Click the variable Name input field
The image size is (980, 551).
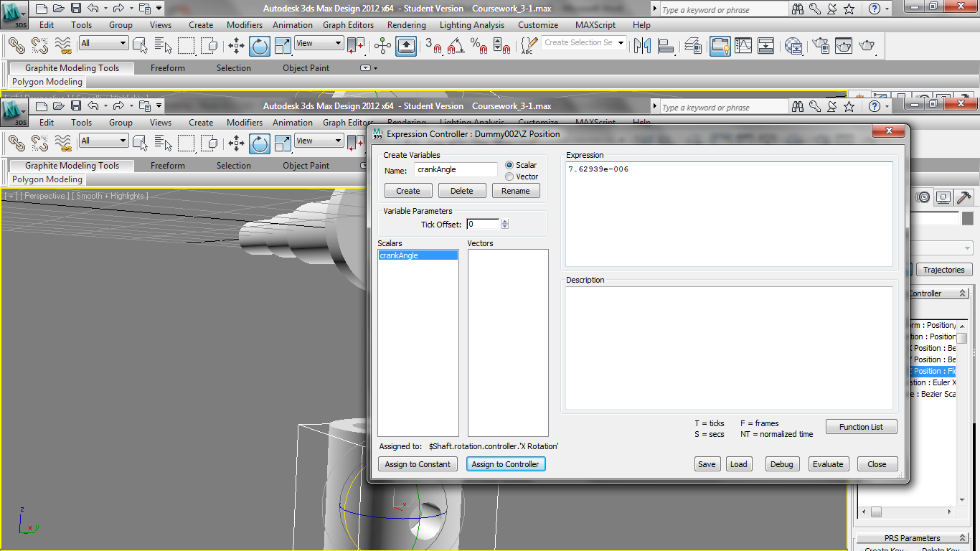[456, 170]
